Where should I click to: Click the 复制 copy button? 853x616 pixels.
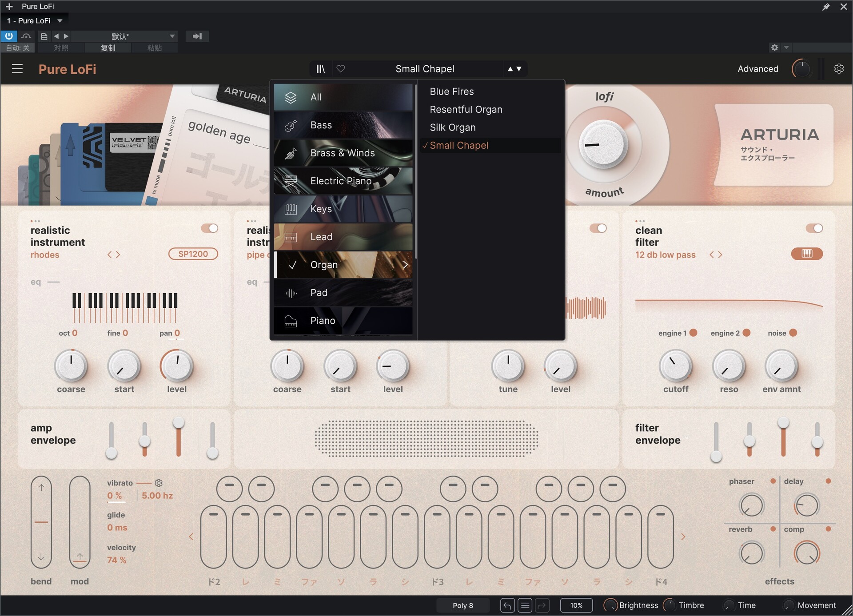(108, 48)
